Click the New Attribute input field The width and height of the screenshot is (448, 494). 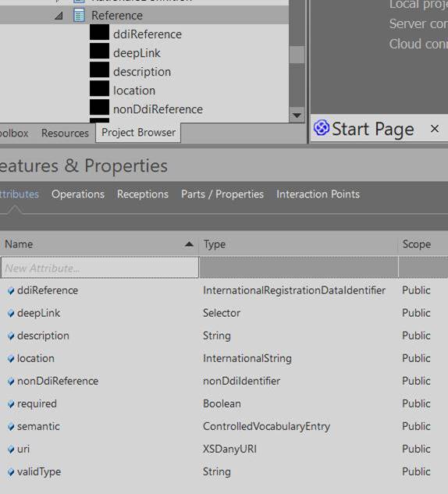100,268
